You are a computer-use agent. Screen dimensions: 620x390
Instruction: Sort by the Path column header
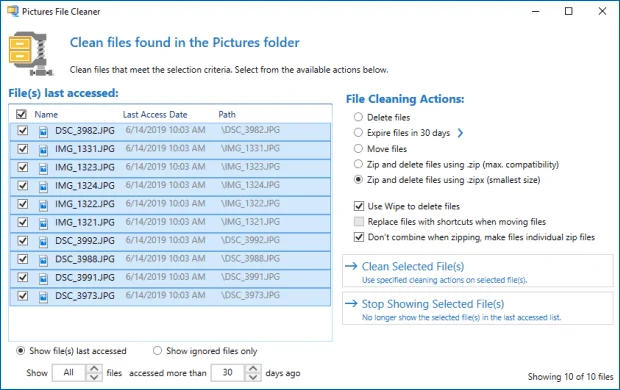point(227,115)
